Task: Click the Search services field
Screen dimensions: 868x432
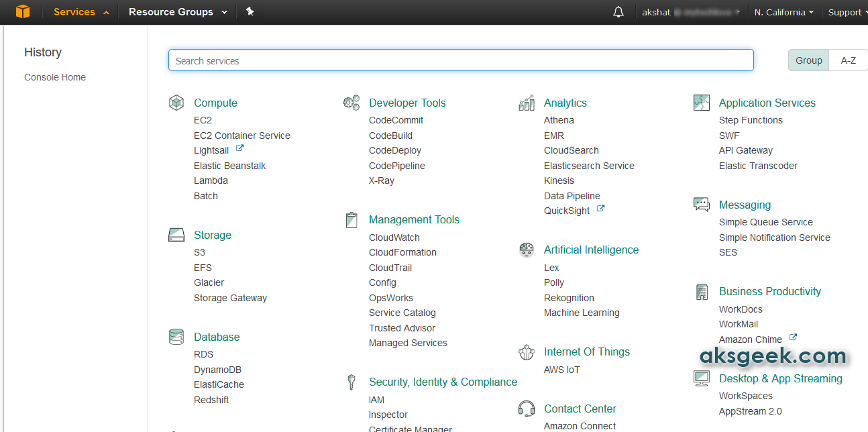Action: tap(461, 60)
